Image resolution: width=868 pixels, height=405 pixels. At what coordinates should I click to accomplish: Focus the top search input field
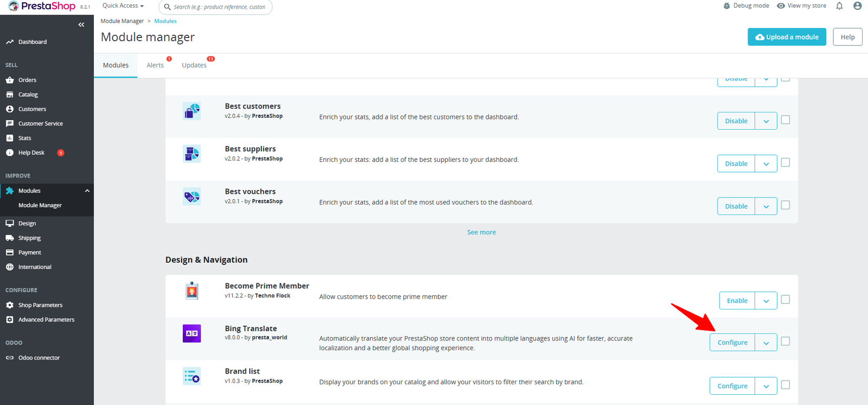[x=220, y=7]
